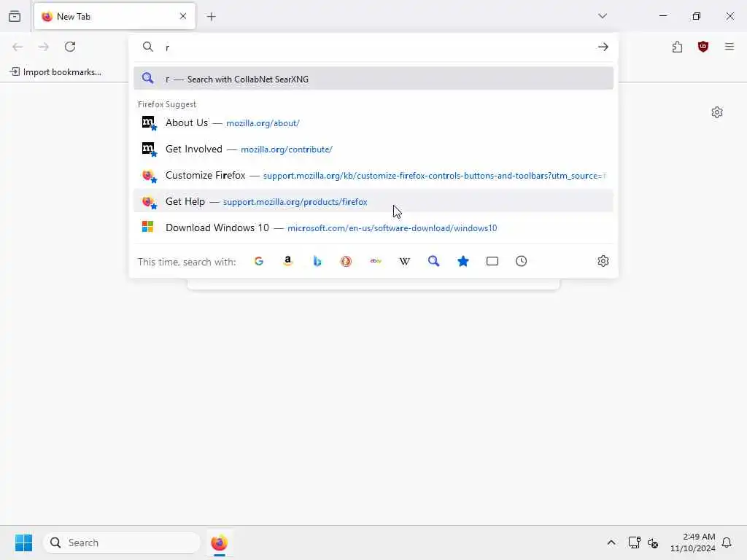Open Download Windows 10 suggestion
This screenshot has height=560, width=747.
click(373, 227)
